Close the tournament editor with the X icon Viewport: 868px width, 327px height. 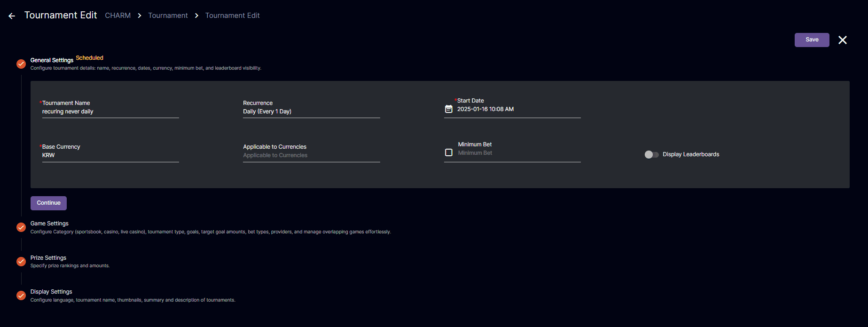pyautogui.click(x=843, y=40)
